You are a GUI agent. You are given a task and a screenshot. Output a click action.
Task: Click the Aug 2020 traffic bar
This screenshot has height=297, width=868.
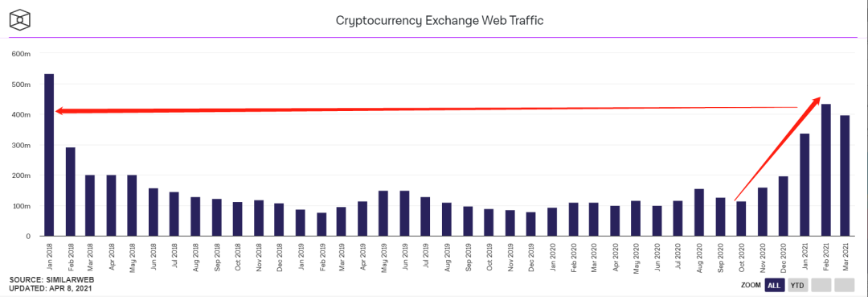tap(700, 212)
